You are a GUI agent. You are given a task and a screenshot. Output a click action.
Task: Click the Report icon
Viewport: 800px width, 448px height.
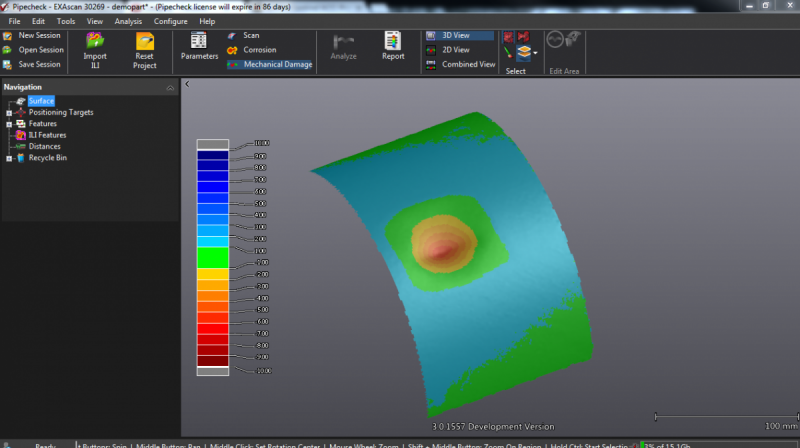pos(393,41)
